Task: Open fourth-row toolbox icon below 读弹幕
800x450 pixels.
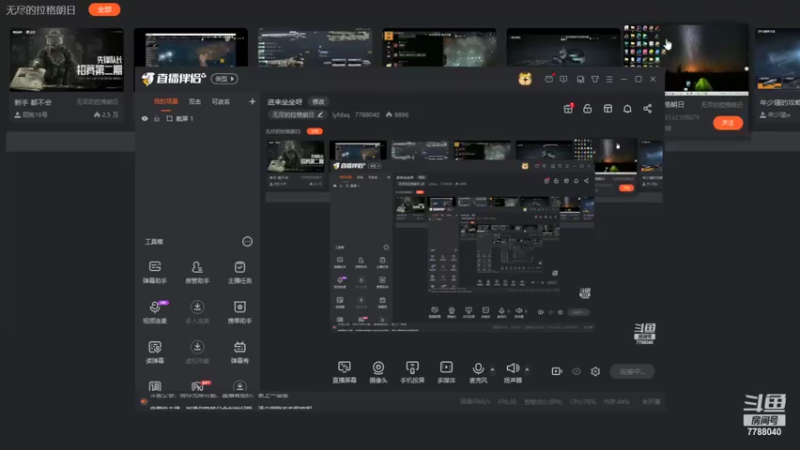Action: coord(155,386)
